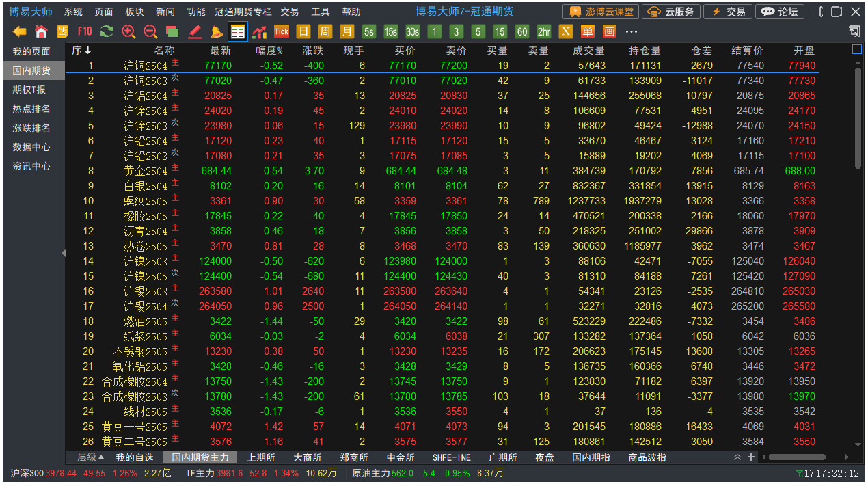The height and width of the screenshot is (484, 868).
Task: Select the 黄金2504 row name
Action: (146, 171)
